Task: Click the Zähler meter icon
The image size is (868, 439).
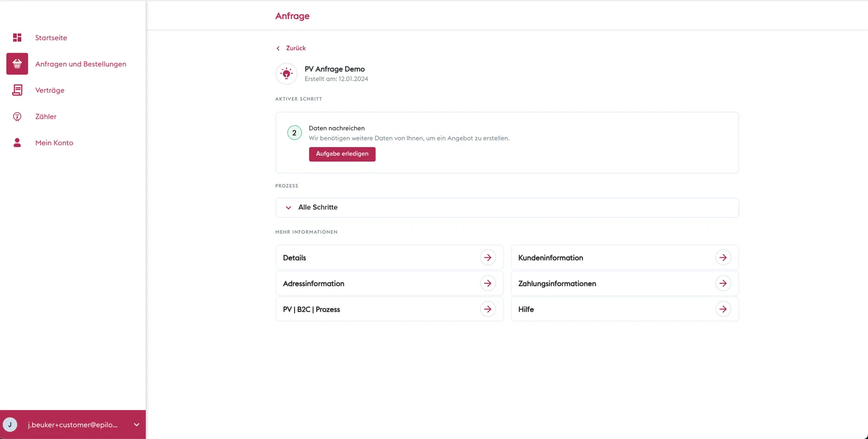Action: click(x=17, y=117)
